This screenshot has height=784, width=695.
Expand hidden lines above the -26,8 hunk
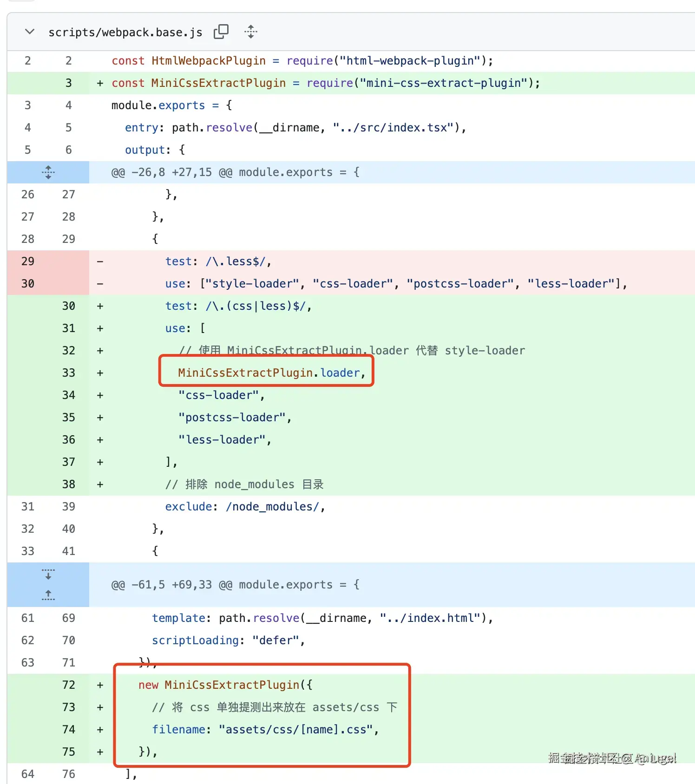[48, 172]
